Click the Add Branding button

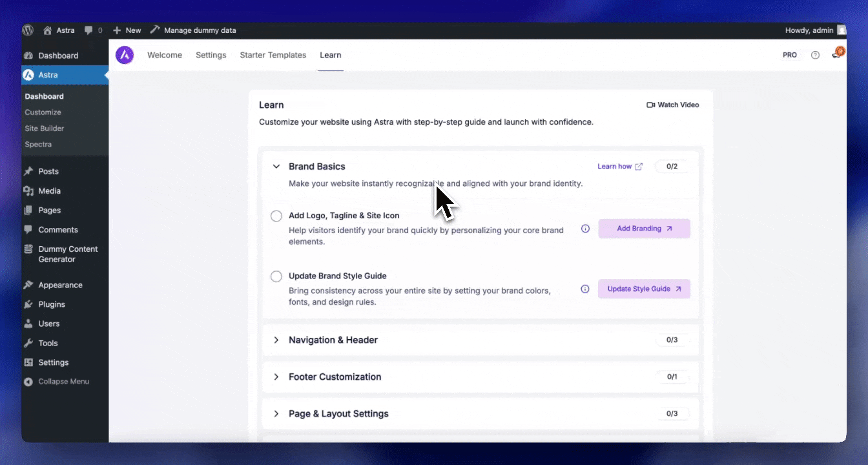pos(644,228)
